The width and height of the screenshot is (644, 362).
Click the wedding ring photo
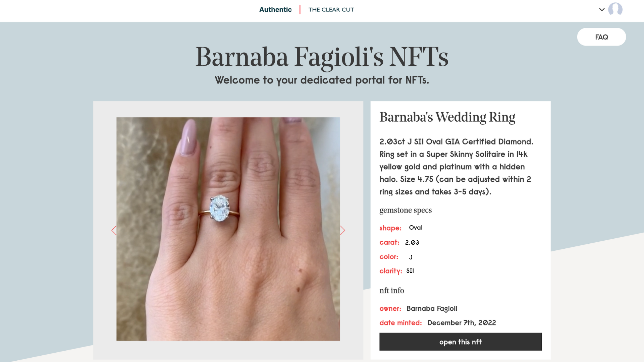(x=228, y=229)
